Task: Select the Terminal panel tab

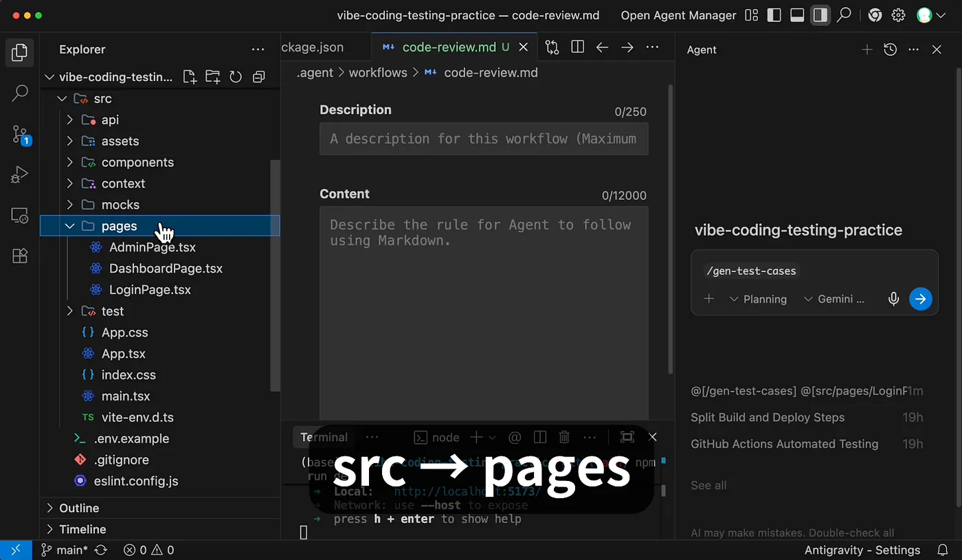Action: 324,437
